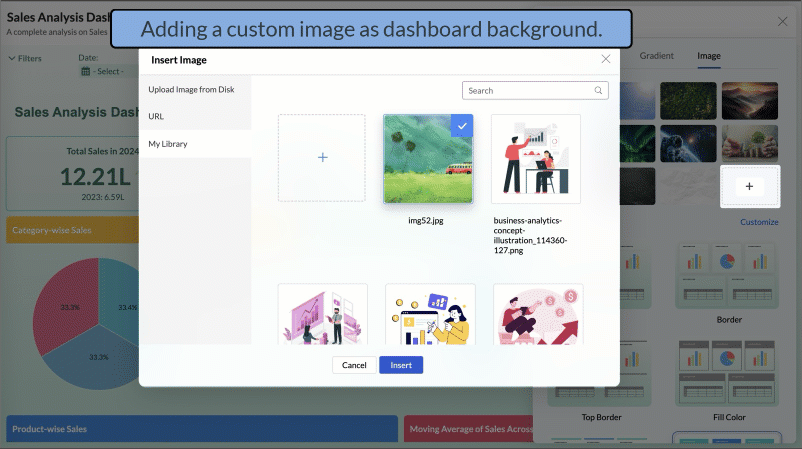Select My Library in the sidebar

[168, 144]
